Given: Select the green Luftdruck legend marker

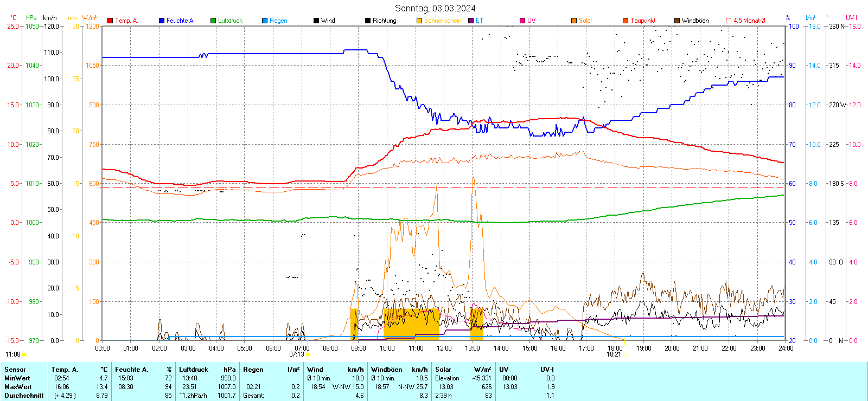Looking at the screenshot, I should 213,21.
